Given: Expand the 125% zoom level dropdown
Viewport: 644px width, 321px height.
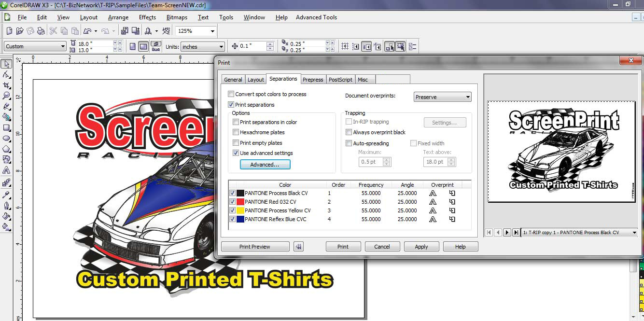Looking at the screenshot, I should click(x=212, y=31).
